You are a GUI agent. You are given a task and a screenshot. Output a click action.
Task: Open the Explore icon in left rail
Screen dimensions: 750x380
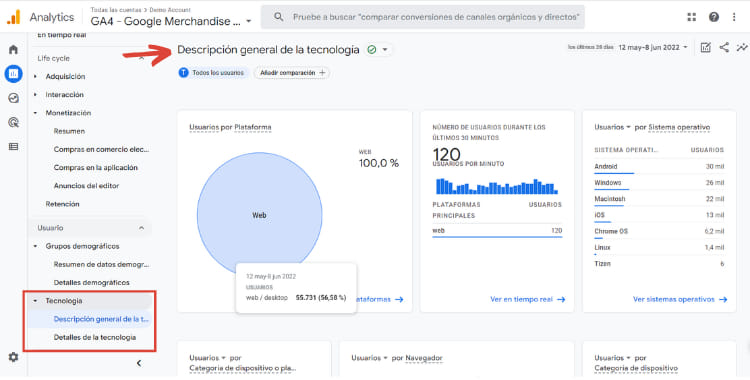(x=13, y=98)
